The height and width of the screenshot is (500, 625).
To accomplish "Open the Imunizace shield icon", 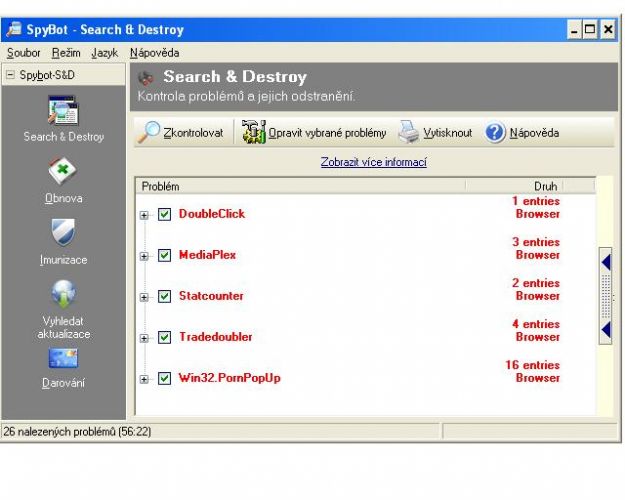I will point(63,232).
